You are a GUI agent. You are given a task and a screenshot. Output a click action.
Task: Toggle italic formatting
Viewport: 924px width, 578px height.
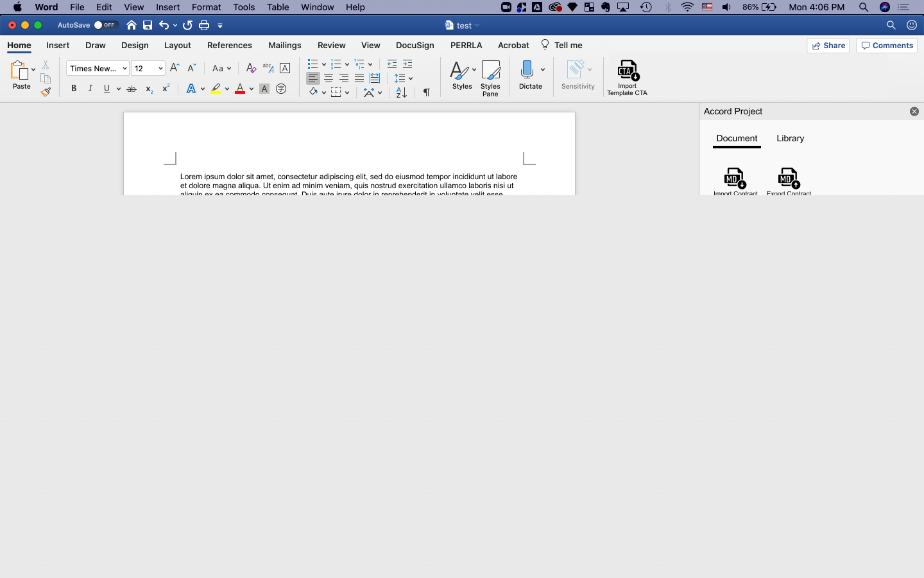90,88
